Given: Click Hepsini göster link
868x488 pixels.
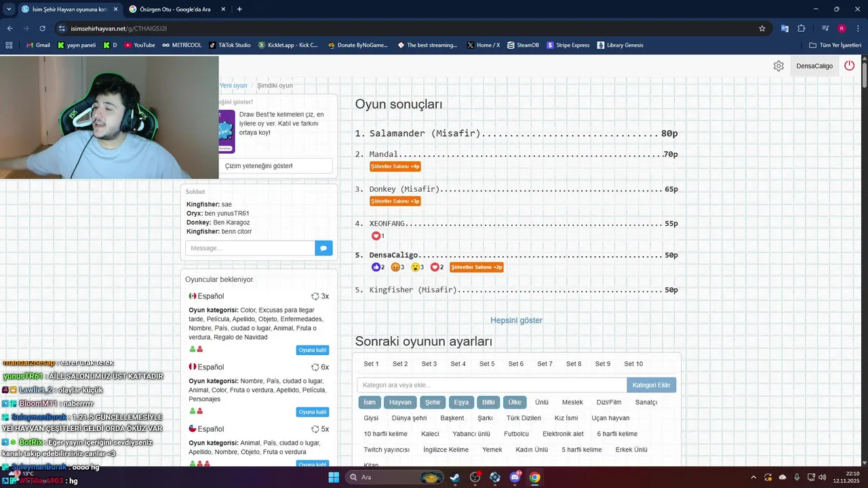Looking at the screenshot, I should tap(517, 320).
